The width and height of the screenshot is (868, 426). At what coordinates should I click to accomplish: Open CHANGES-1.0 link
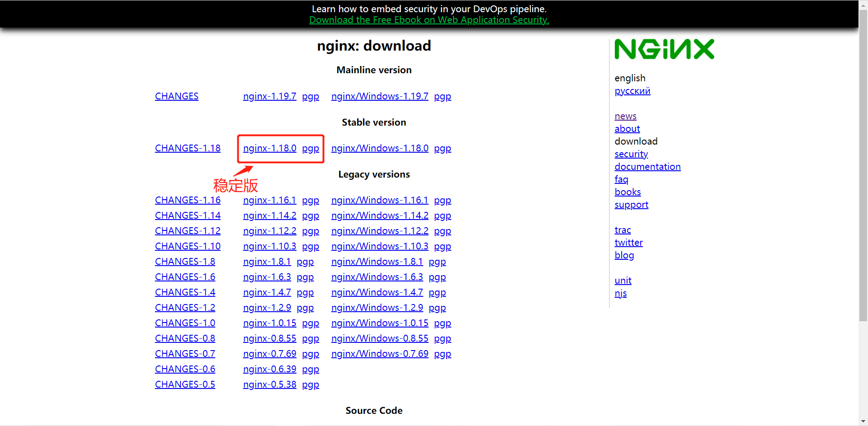click(x=185, y=323)
